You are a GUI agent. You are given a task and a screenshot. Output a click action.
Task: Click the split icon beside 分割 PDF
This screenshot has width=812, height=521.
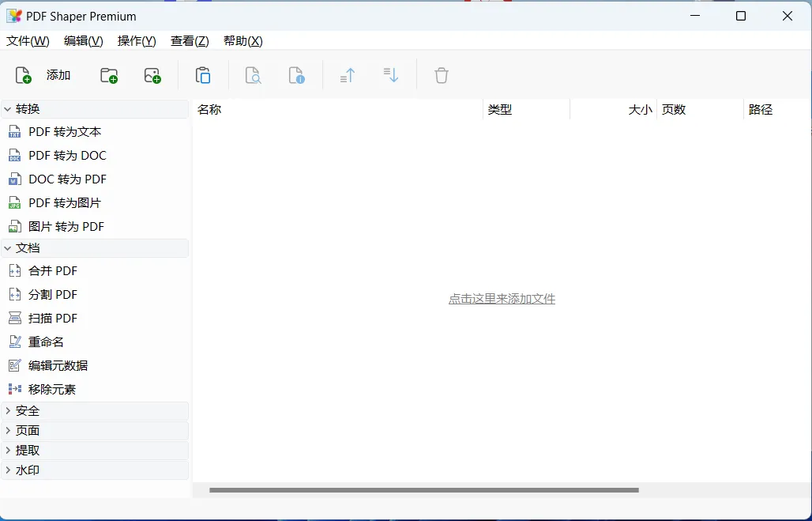coord(14,294)
